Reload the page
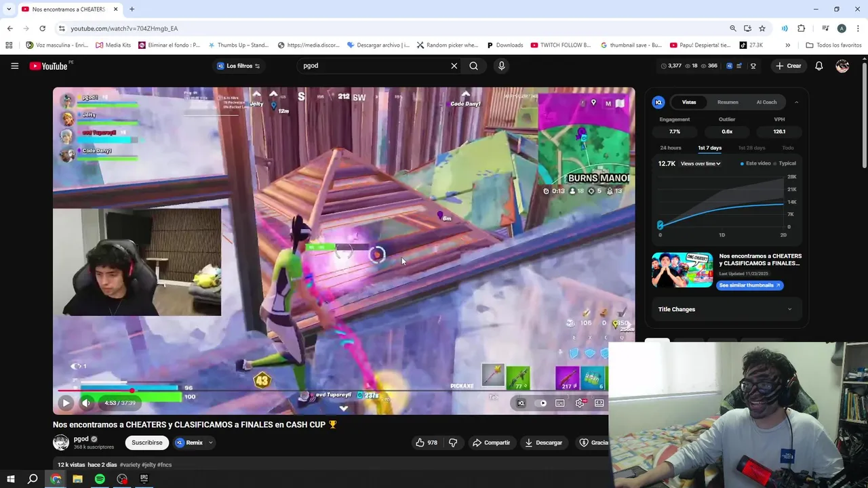868x488 pixels. [x=42, y=28]
